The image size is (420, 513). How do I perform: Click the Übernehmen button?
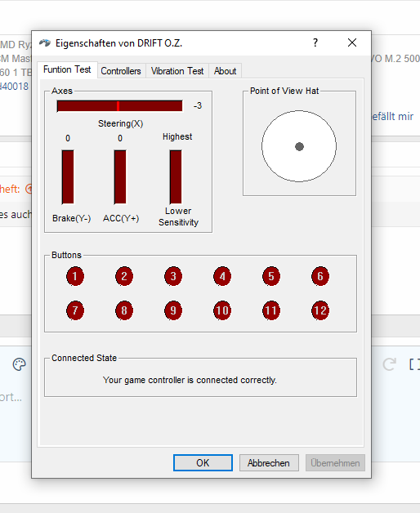pyautogui.click(x=335, y=462)
